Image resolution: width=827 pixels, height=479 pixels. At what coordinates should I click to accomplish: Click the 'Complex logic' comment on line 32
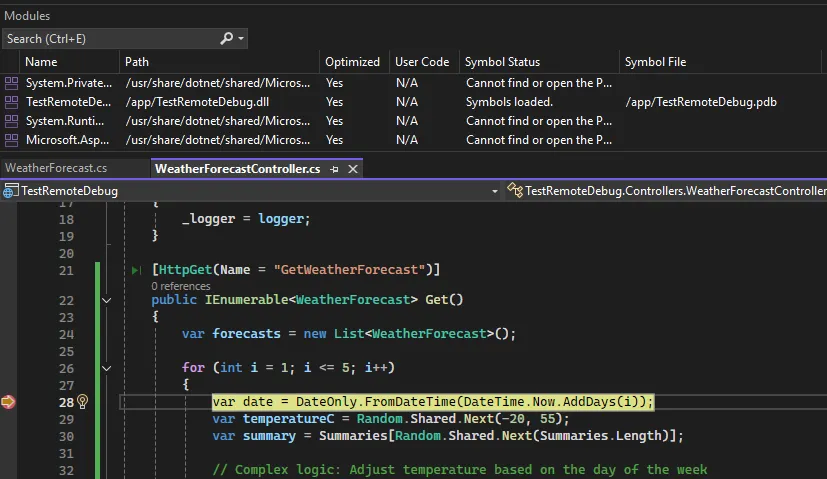point(460,470)
